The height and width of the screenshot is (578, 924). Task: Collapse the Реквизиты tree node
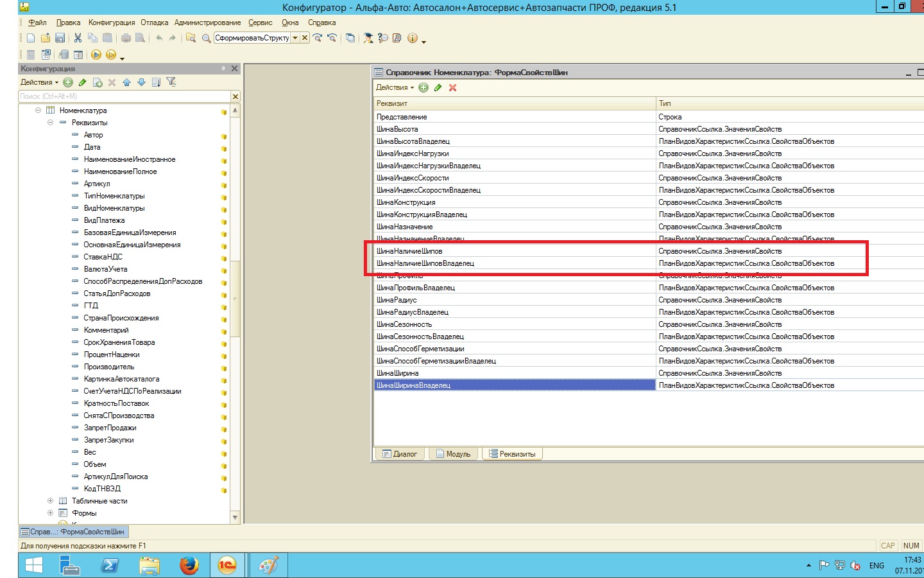[50, 123]
